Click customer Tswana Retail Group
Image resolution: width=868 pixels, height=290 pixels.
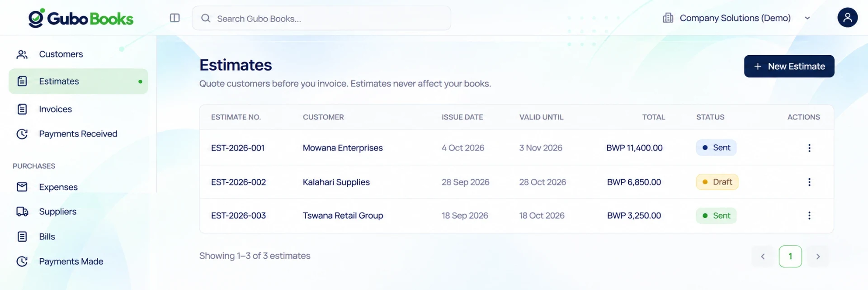pyautogui.click(x=343, y=216)
